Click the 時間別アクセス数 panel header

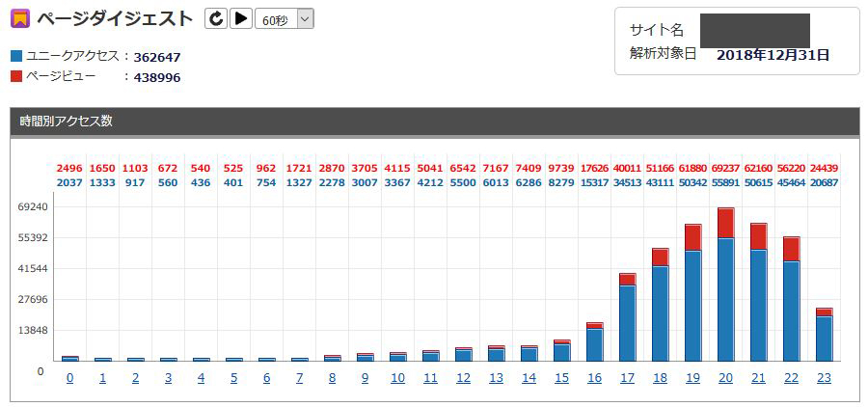[435, 122]
